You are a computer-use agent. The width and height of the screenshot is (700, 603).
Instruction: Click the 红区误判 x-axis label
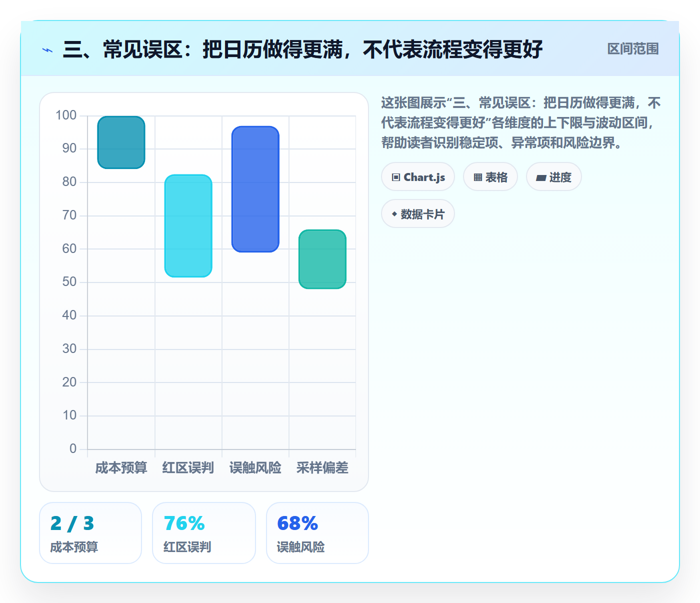coord(188,468)
